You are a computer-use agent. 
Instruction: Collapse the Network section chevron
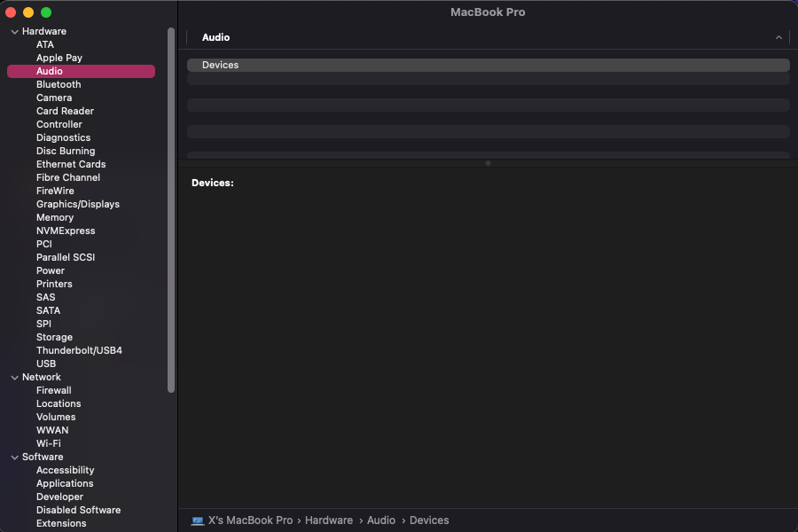(15, 377)
